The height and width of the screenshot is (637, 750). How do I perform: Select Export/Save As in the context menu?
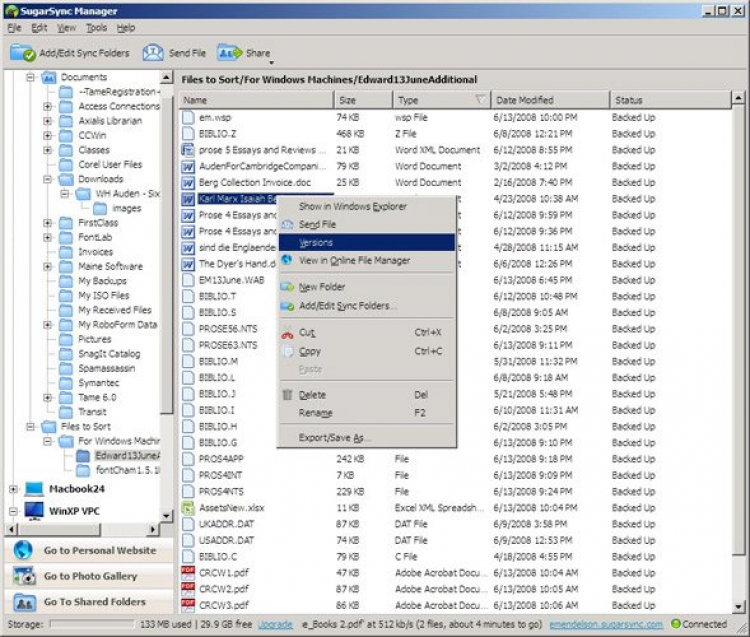[x=334, y=438]
